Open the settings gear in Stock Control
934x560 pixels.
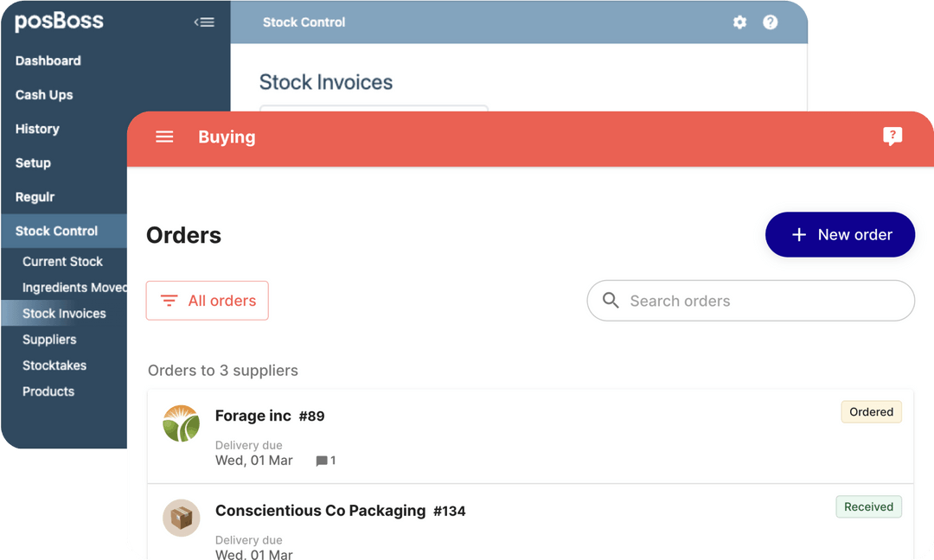tap(739, 22)
